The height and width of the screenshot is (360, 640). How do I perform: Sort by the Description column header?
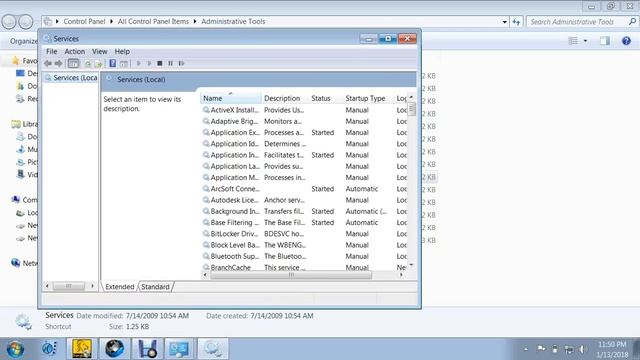tap(285, 98)
